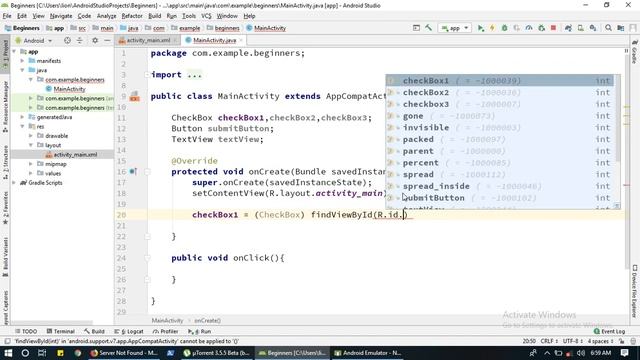Click UTF-8 encoding in status bar

tap(572, 341)
